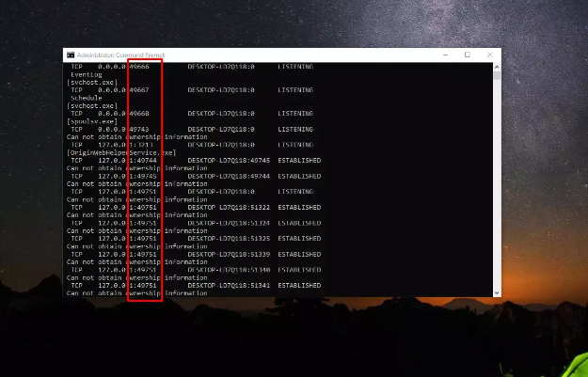Click port number 49667
Screen dimensions: 588x377
coord(139,90)
